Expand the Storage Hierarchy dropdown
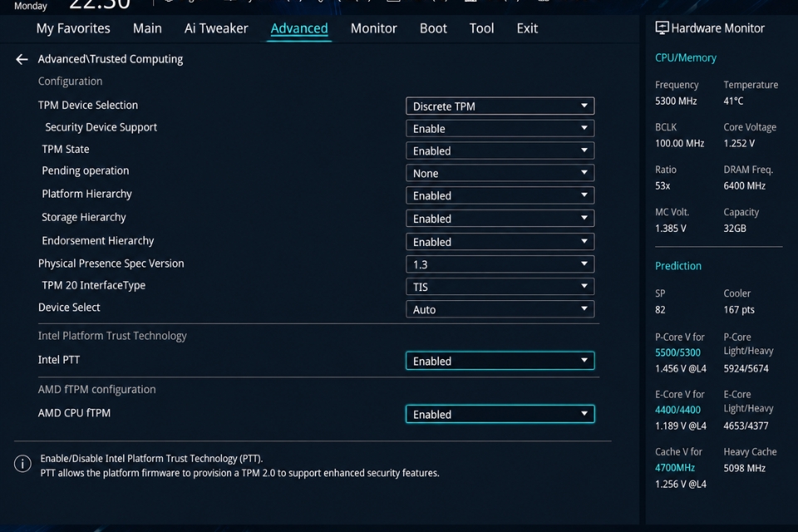 [500, 219]
